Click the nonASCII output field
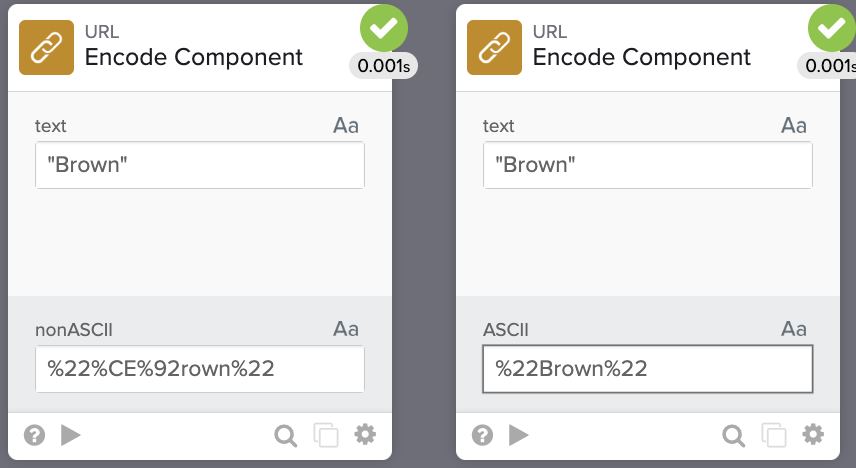The width and height of the screenshot is (856, 468). click(199, 369)
